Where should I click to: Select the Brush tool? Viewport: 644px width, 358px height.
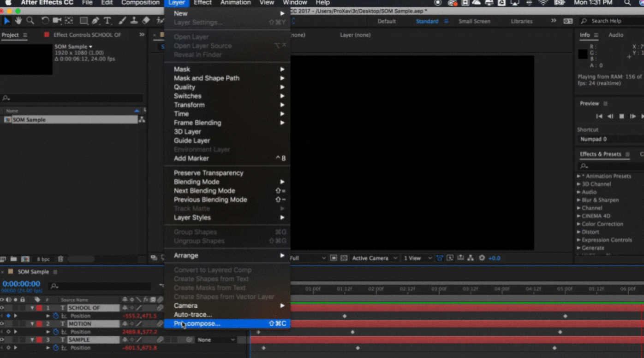pos(122,21)
